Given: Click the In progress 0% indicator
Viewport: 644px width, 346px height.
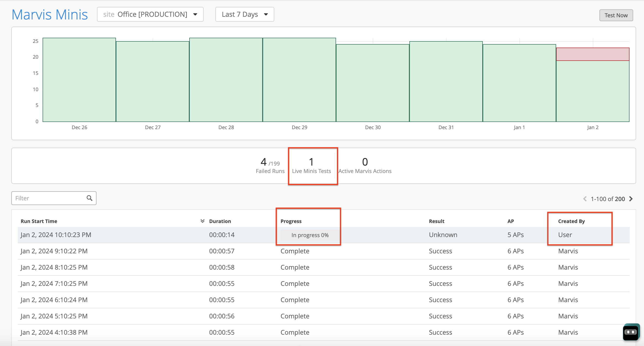Looking at the screenshot, I should 310,235.
